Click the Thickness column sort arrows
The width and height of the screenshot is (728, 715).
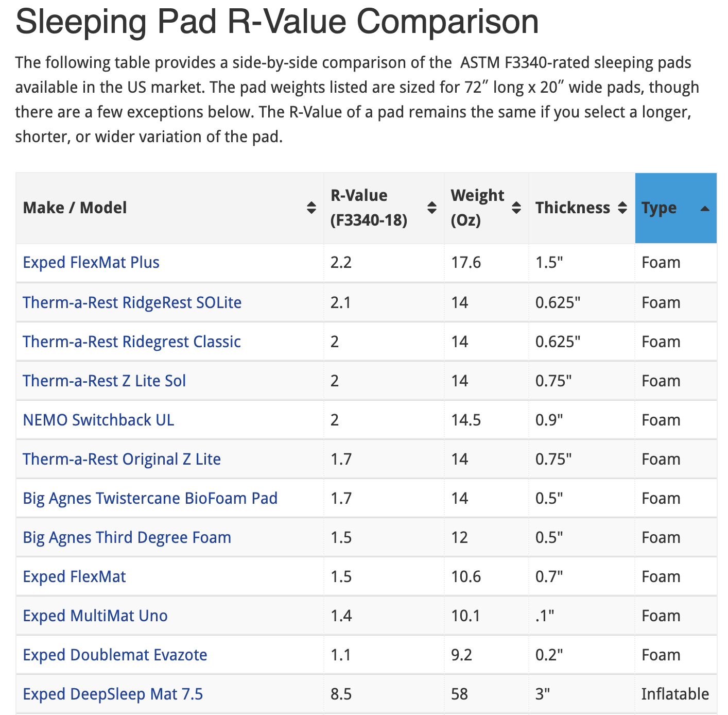click(x=622, y=208)
